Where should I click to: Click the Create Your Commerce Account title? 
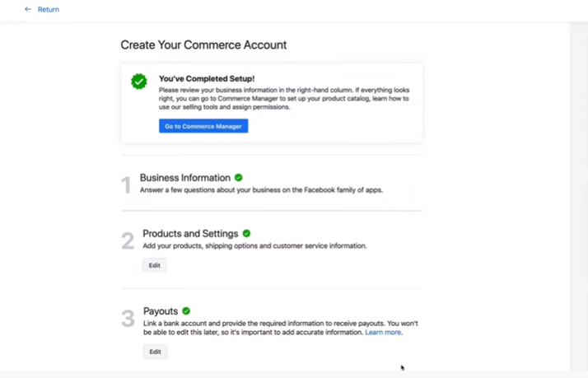pos(203,44)
